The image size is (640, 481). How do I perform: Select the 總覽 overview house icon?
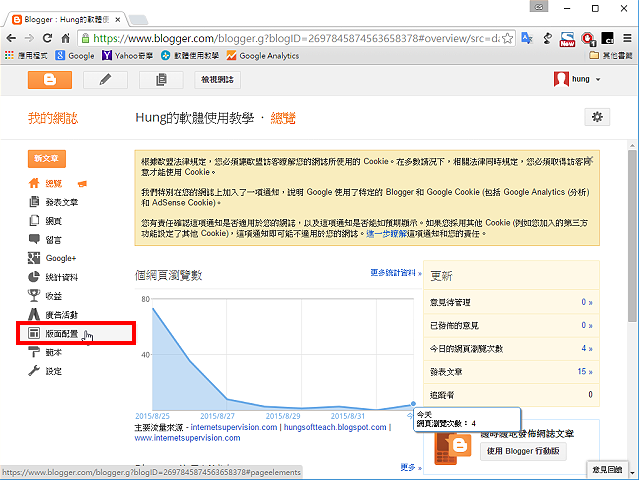[x=34, y=183]
